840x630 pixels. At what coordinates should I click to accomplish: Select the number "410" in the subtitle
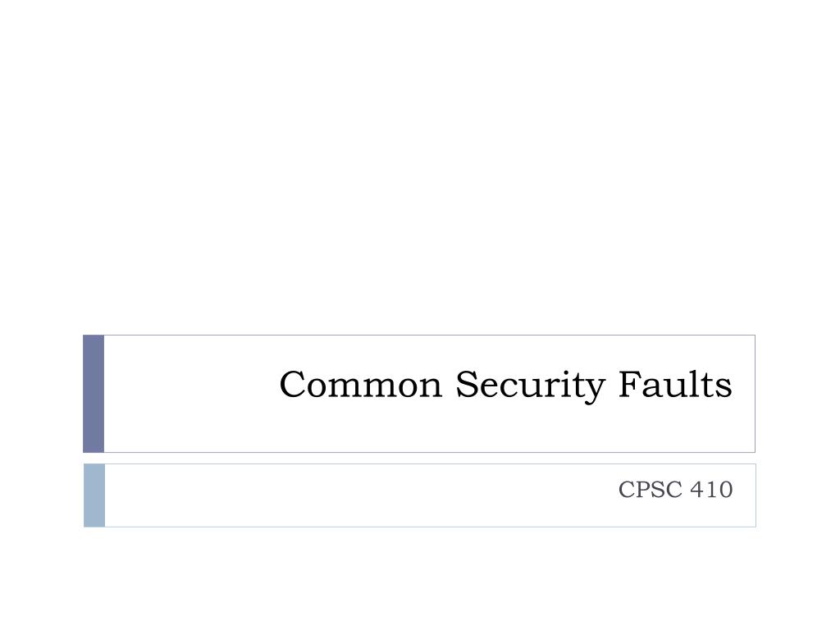(711, 489)
